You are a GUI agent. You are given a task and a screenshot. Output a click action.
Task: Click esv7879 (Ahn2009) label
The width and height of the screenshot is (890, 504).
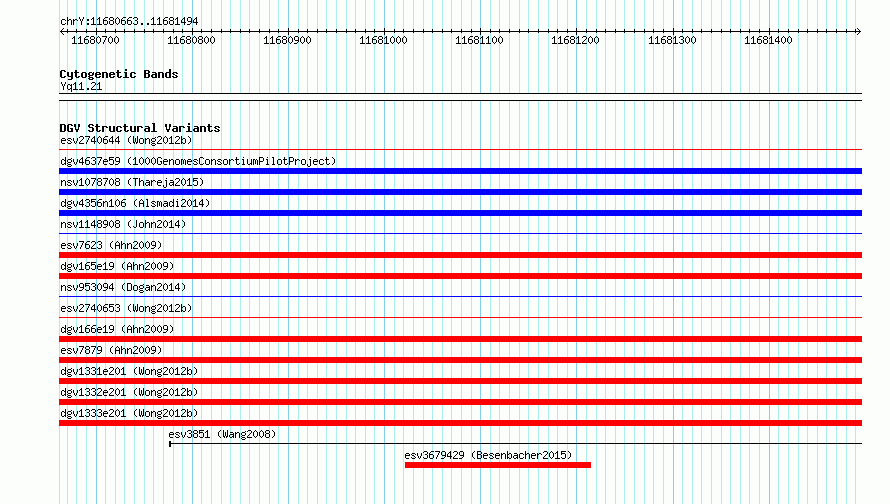(111, 350)
